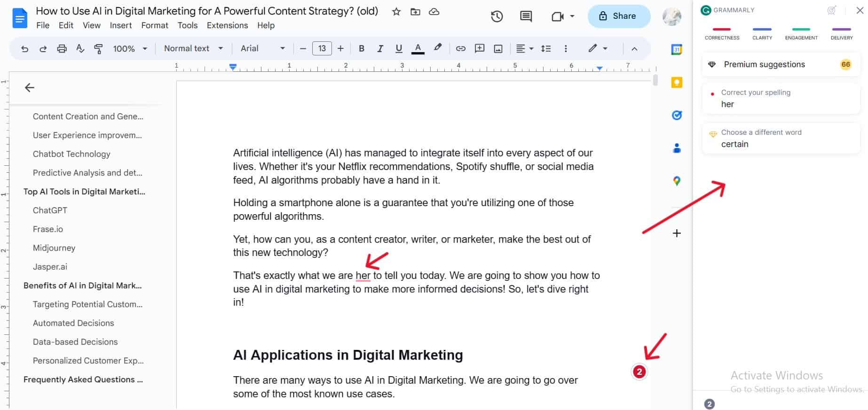Click the Print icon
The image size is (868, 410).
(62, 48)
